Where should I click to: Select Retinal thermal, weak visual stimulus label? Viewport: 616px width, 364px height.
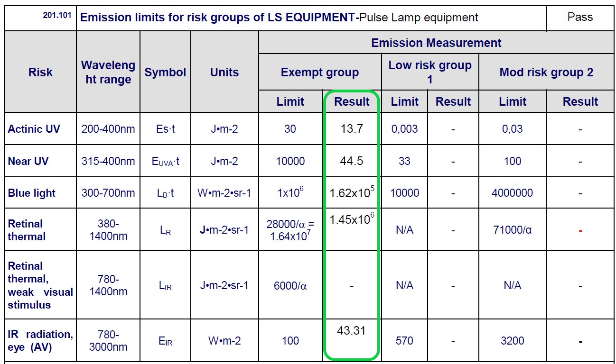40,285
